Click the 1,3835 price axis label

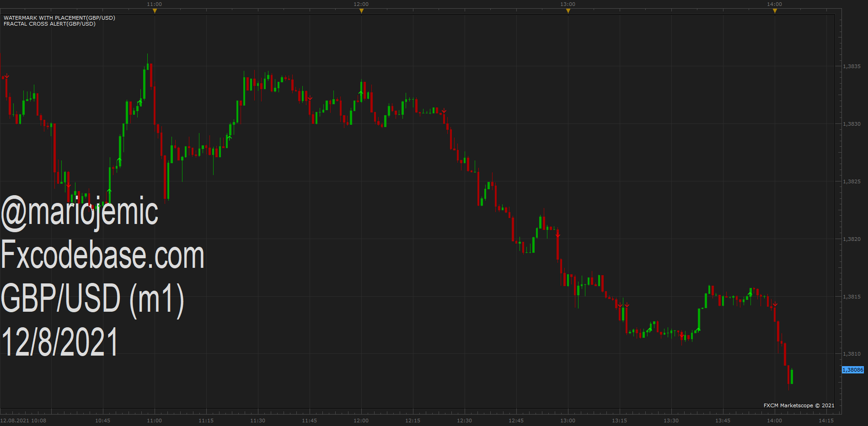[x=852, y=66]
